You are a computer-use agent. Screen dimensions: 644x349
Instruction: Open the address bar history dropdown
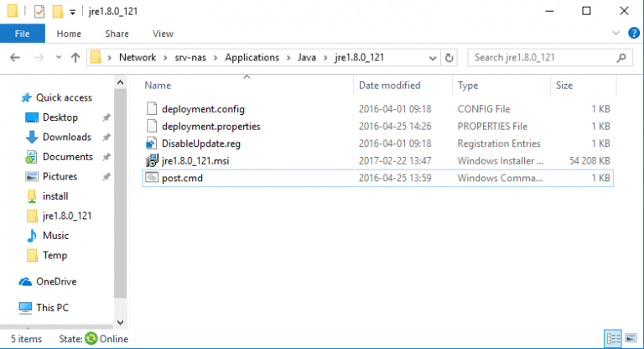click(x=431, y=58)
